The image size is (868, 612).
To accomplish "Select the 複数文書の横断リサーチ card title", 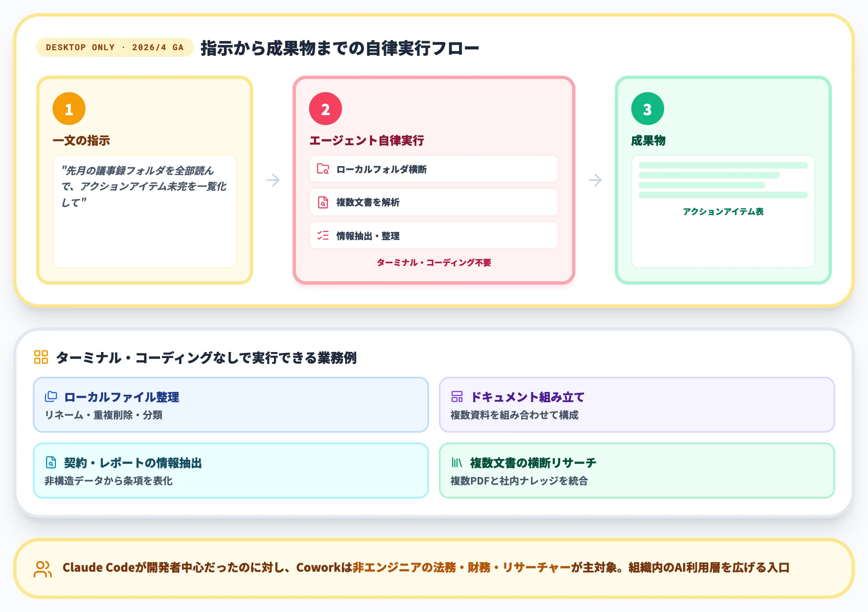I will 533,463.
